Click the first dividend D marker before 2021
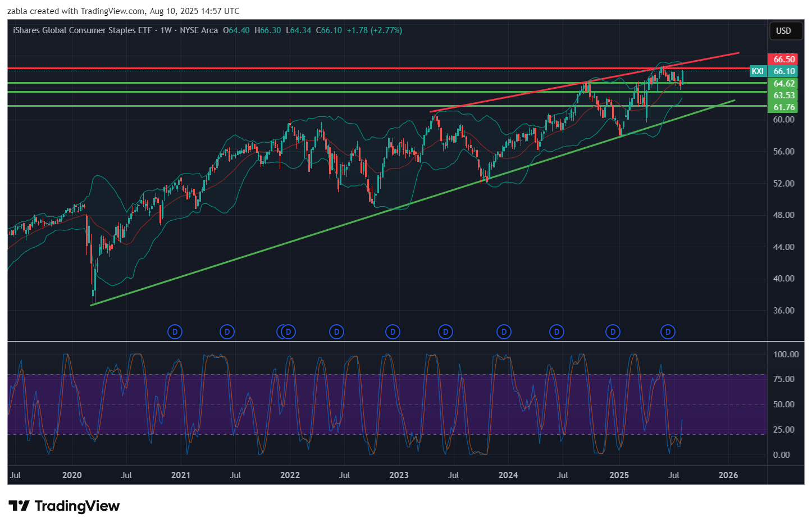The height and width of the screenshot is (527, 812). 175,332
